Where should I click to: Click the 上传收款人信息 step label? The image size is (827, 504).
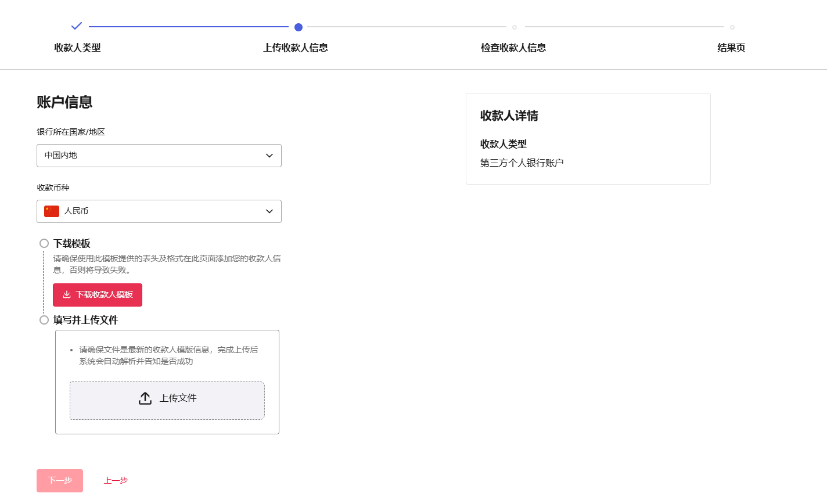296,48
